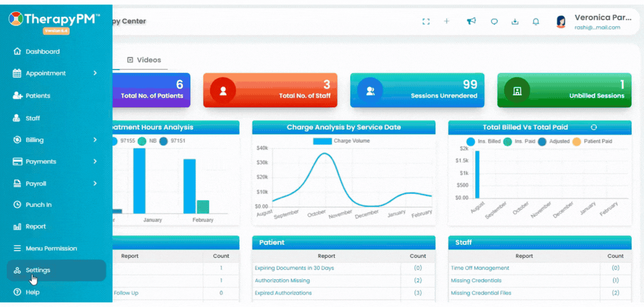Click the Sessions Unrendered summary card
Image resolution: width=644 pixels, height=307 pixels.
tap(417, 90)
